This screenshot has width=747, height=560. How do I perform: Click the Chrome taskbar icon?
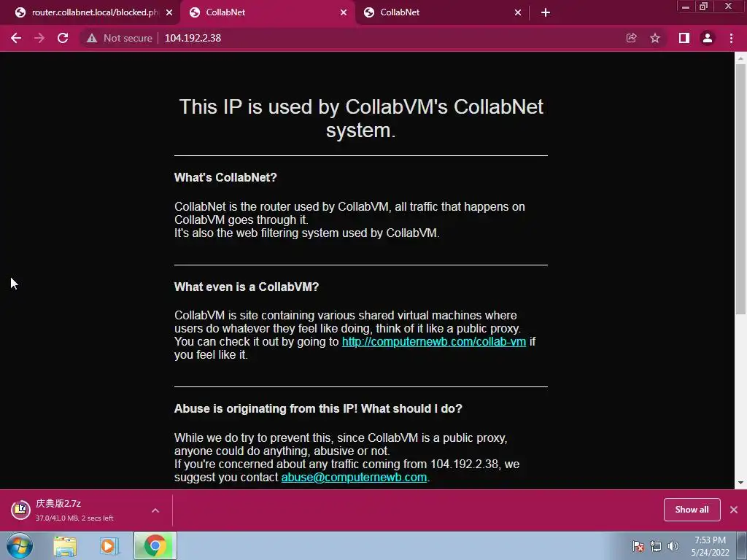tap(155, 545)
